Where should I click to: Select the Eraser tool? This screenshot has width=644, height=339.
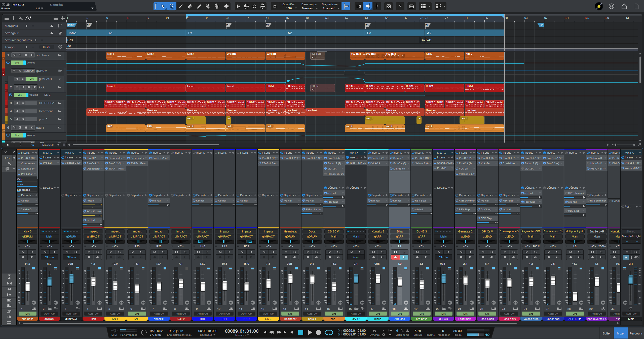click(x=190, y=6)
